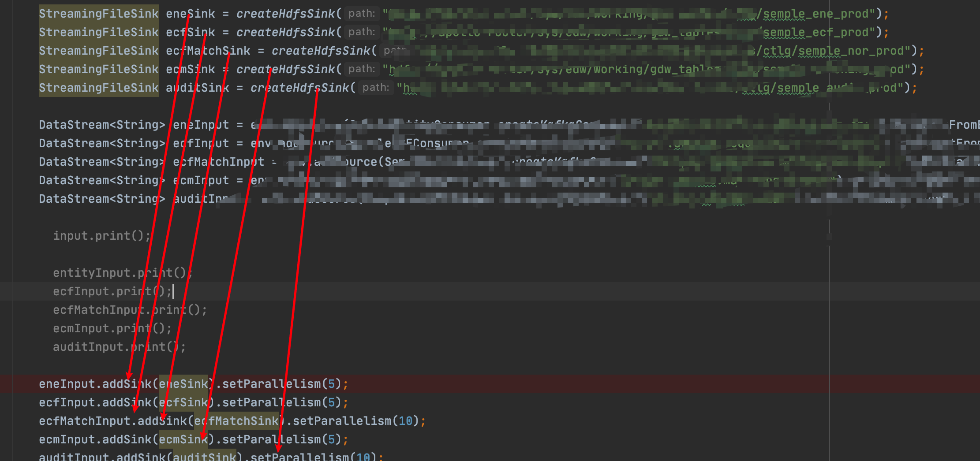The height and width of the screenshot is (461, 980).
Task: Click the value 5 on the eneInput.addSink line
Action: click(332, 384)
